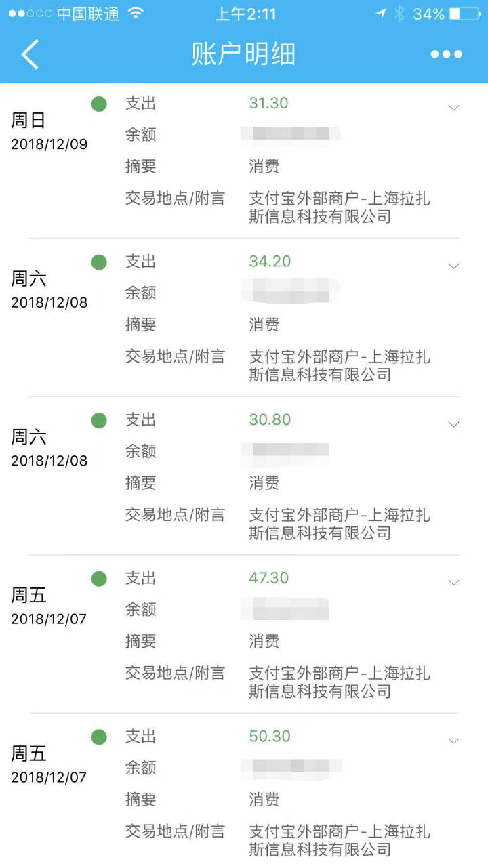Tap the battery icon in status bar
Viewport: 488px width, 868px height.
pyautogui.click(x=464, y=14)
